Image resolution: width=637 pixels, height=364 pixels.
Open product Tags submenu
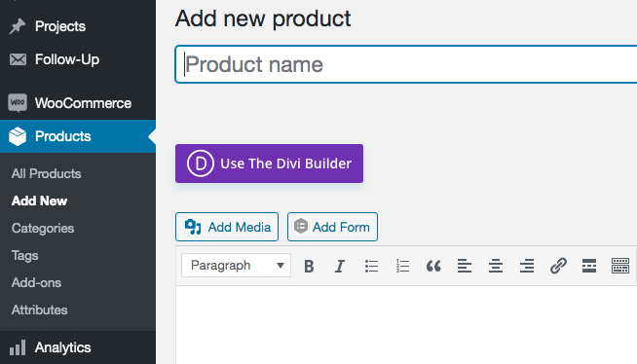(x=24, y=256)
